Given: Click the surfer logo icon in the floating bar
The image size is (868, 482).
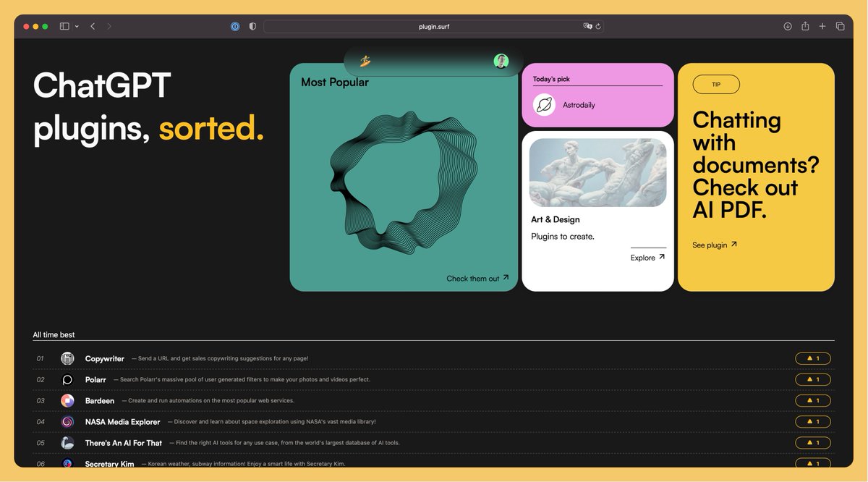Looking at the screenshot, I should pos(365,62).
